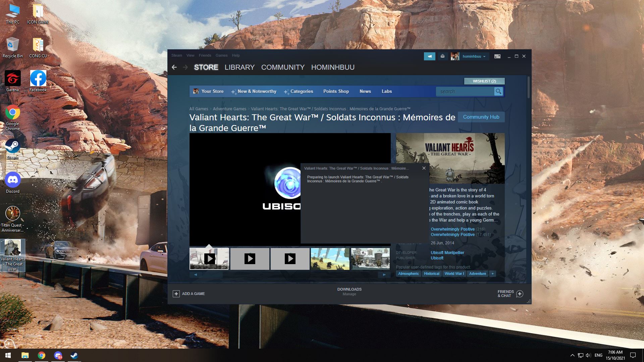
Task: Click the Community Hub button
Action: 481,117
